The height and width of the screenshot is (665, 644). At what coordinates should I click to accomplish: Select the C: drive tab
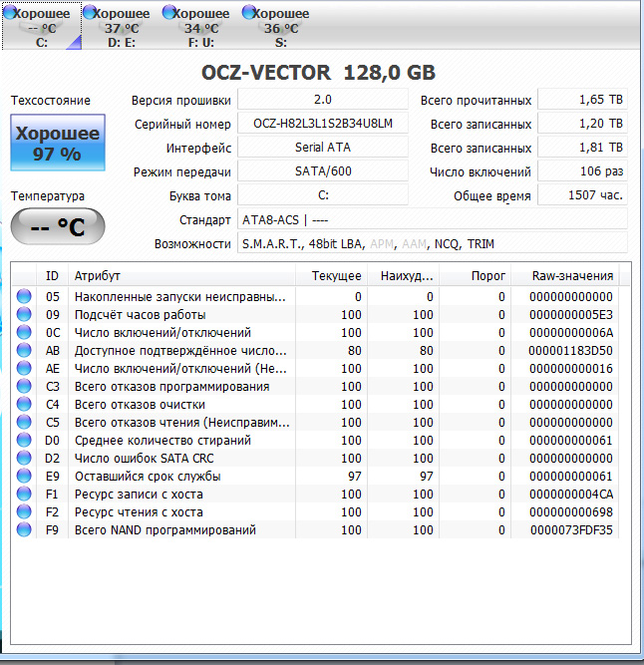pos(42,26)
